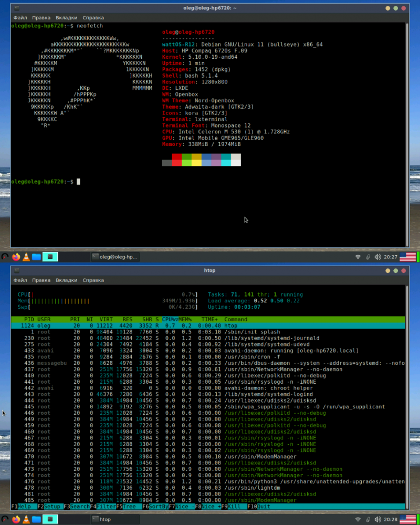Click the red color block in neofetch output
The width and height of the screenshot is (420, 525).
[177, 156]
